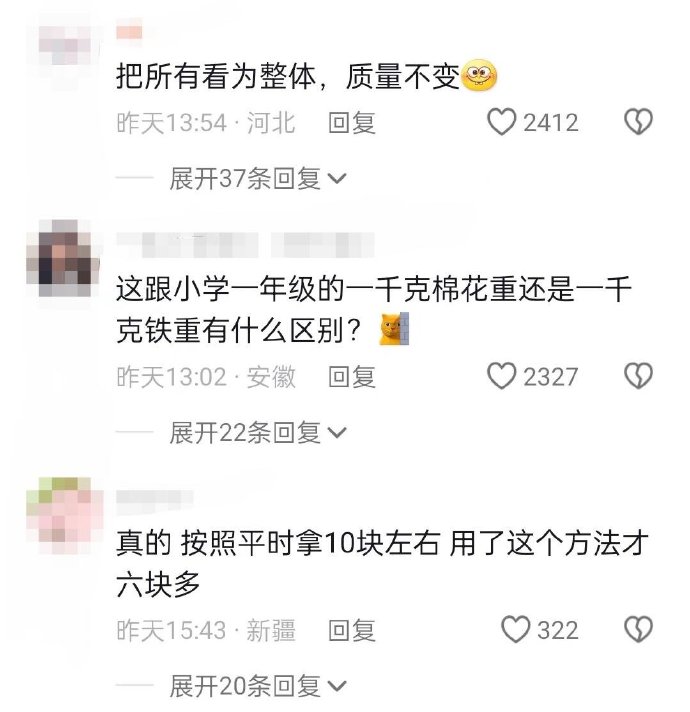The width and height of the screenshot is (690, 712).
Task: Open first commenter's blurred avatar
Action: pyautogui.click(x=64, y=45)
